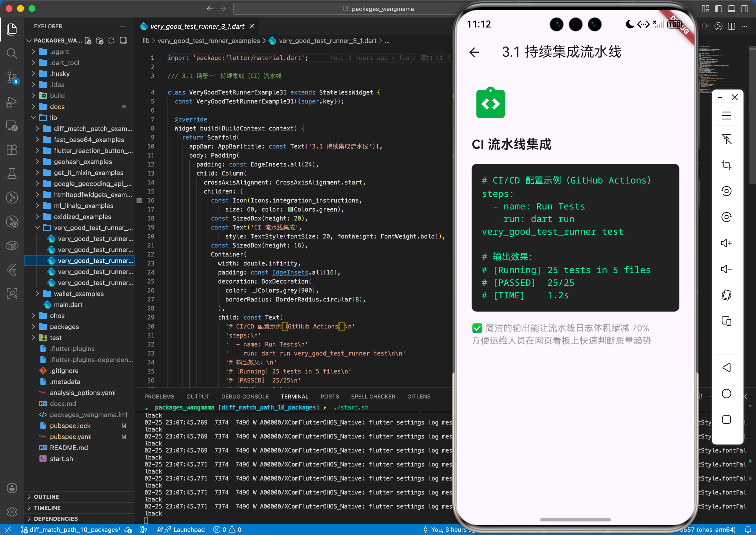Viewport: 756px width, 535px height.
Task: Toggle the secondary side bar
Action: tap(744, 9)
